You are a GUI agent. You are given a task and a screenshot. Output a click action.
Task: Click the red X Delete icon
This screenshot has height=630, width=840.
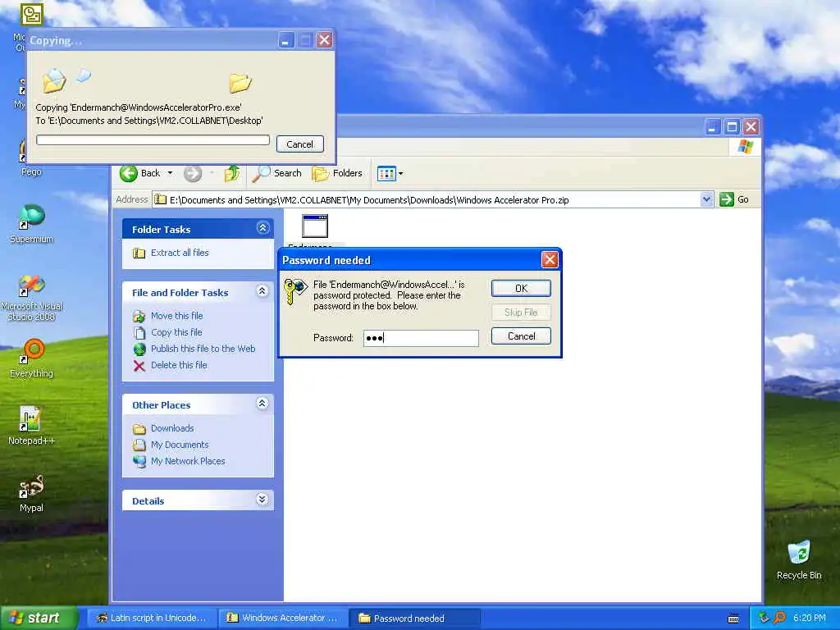(139, 366)
